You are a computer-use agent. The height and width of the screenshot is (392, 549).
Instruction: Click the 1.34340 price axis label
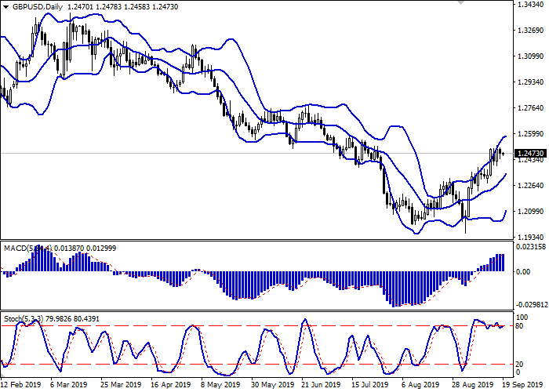coord(531,5)
